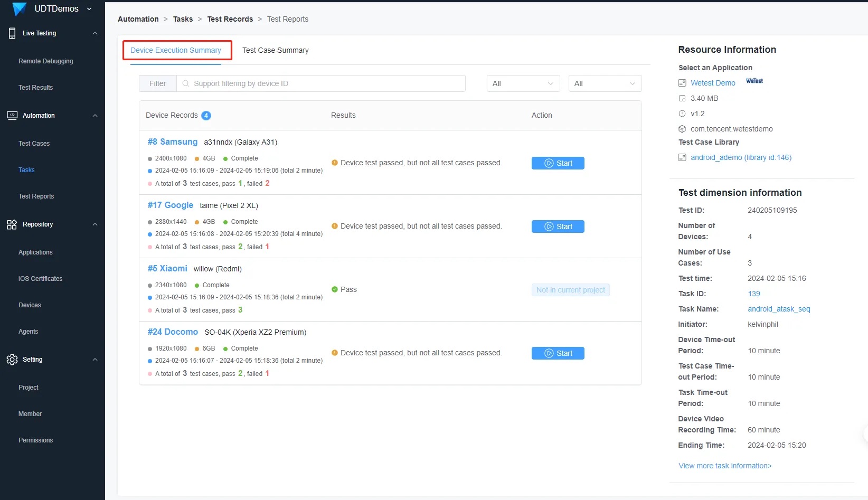Open the android_atask_seq task name link

(779, 309)
